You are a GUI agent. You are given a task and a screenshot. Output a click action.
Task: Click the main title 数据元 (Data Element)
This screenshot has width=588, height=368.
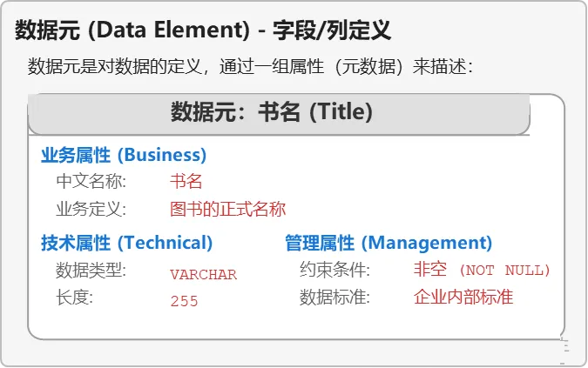pos(203,31)
